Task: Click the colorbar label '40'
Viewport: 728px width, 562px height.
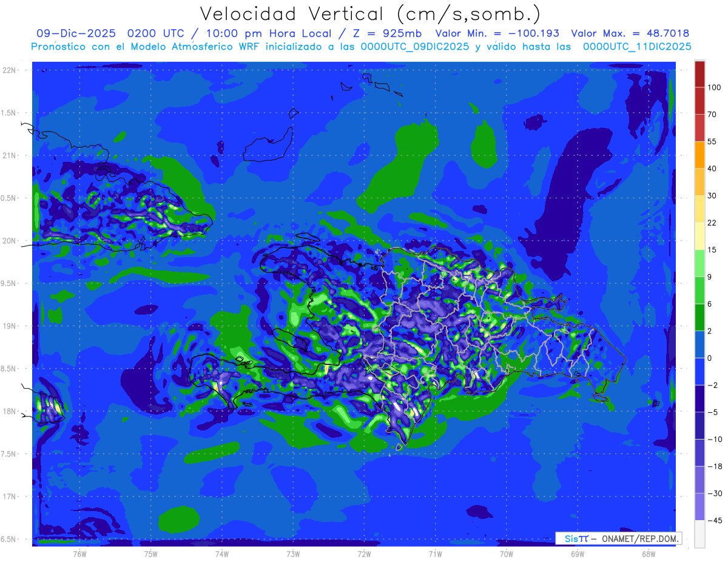Action: pyautogui.click(x=712, y=169)
